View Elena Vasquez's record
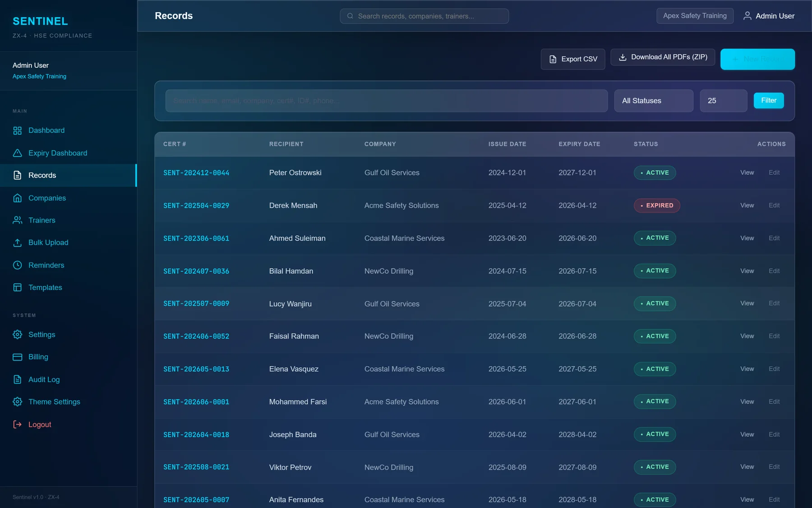This screenshot has width=812, height=508. [x=747, y=369]
